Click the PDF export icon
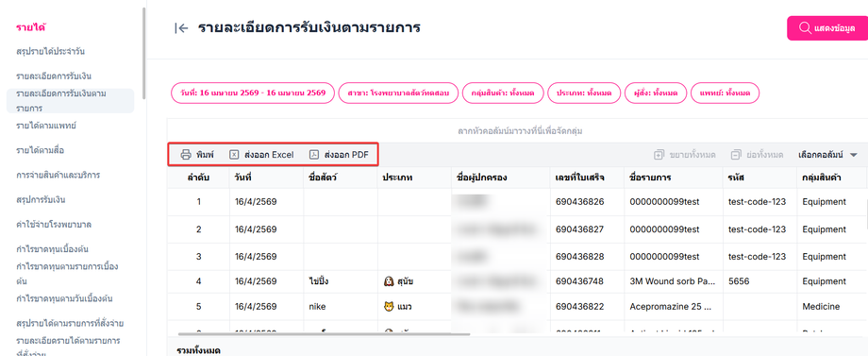Image resolution: width=868 pixels, height=356 pixels. [x=314, y=155]
